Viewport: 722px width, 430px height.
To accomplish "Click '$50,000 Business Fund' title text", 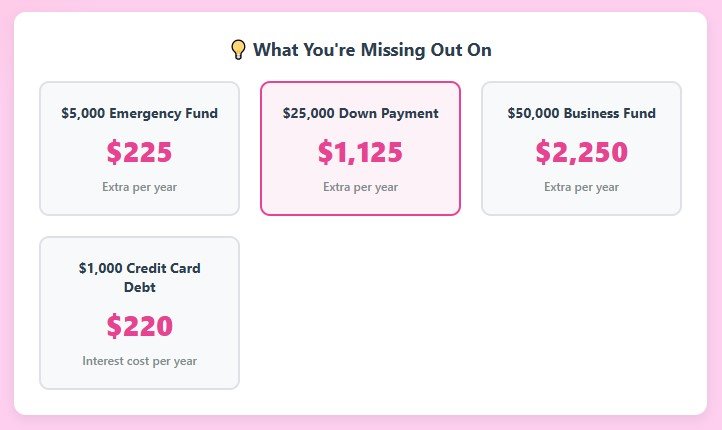I will [582, 113].
